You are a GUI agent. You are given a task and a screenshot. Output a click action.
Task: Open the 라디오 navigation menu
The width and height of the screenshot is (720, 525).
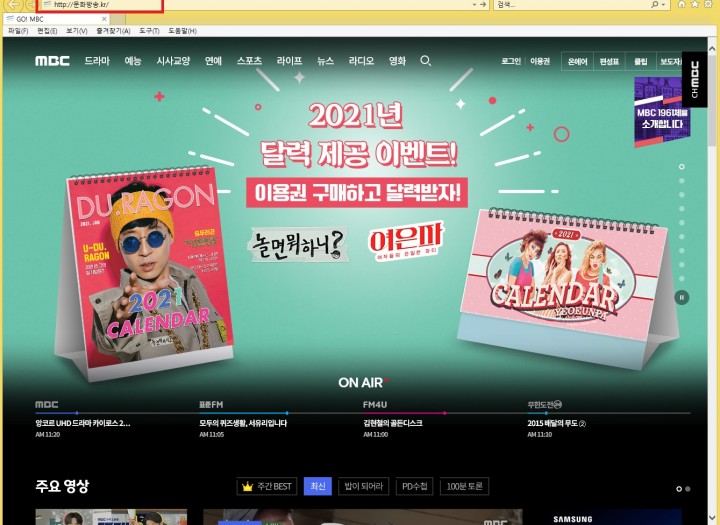tap(362, 61)
